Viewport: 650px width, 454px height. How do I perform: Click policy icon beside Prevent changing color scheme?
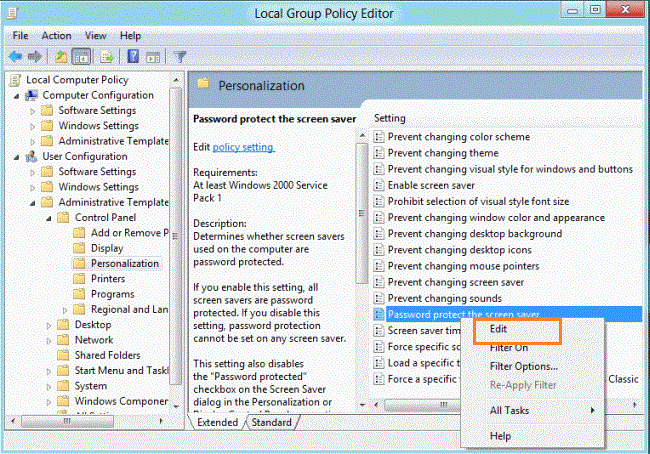tap(379, 136)
